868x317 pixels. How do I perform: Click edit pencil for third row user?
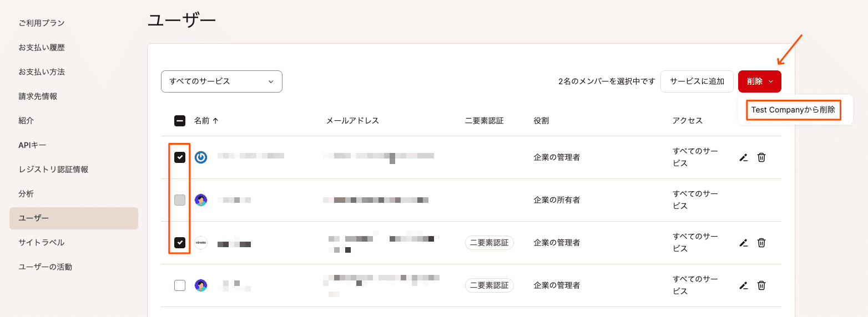click(744, 243)
